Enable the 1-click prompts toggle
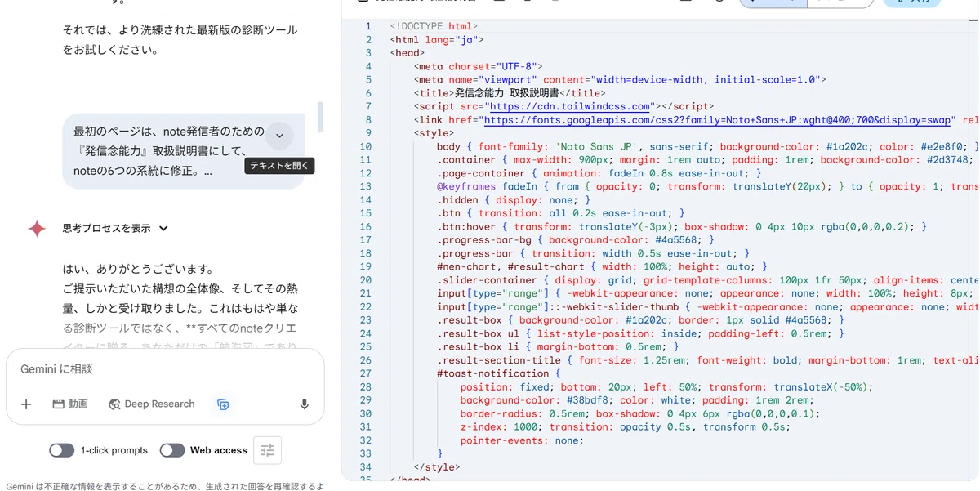This screenshot has height=491, width=980. pyautogui.click(x=61, y=450)
